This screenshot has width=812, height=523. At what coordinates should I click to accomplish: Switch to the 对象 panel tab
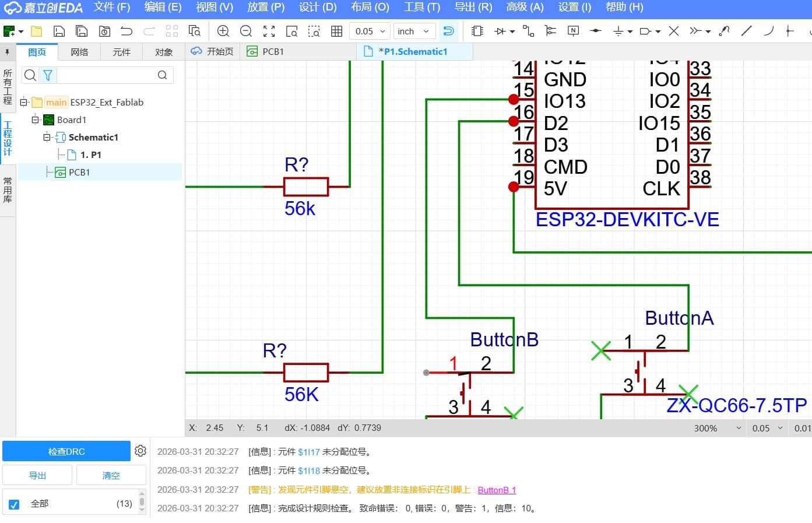164,52
